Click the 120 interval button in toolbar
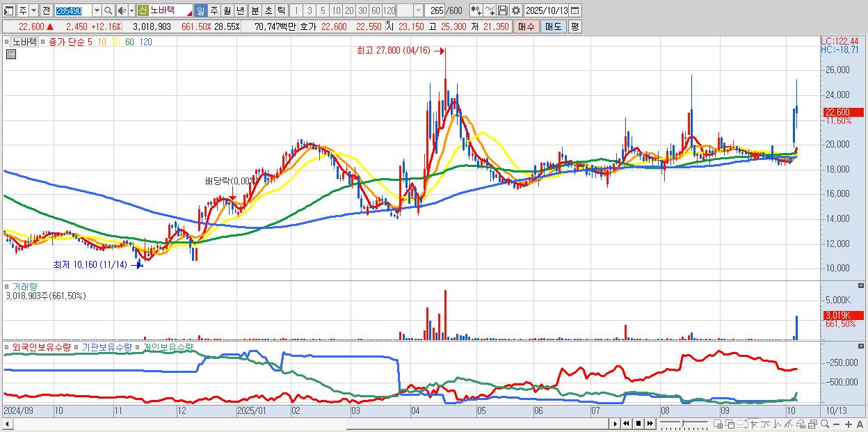 coord(389,10)
